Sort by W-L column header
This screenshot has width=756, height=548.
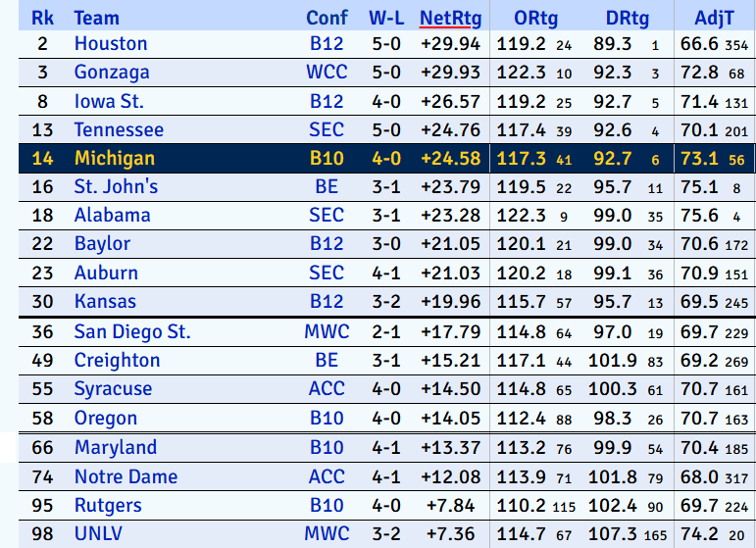pos(385,18)
